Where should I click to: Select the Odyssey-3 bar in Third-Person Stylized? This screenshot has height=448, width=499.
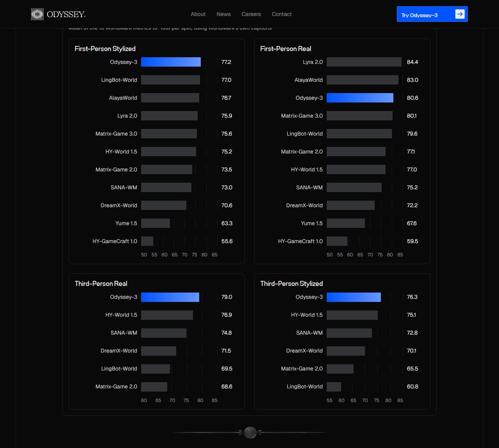354,297
